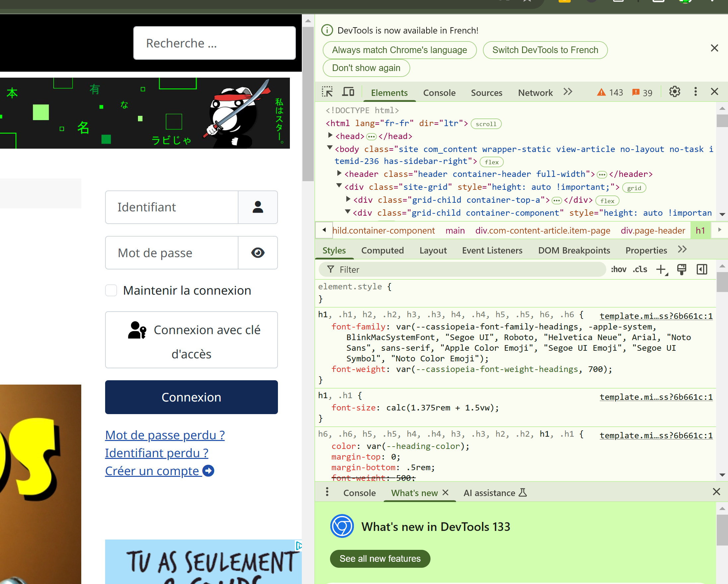Activate the inspect element picker icon
Viewport: 728px width, 584px height.
(x=327, y=92)
